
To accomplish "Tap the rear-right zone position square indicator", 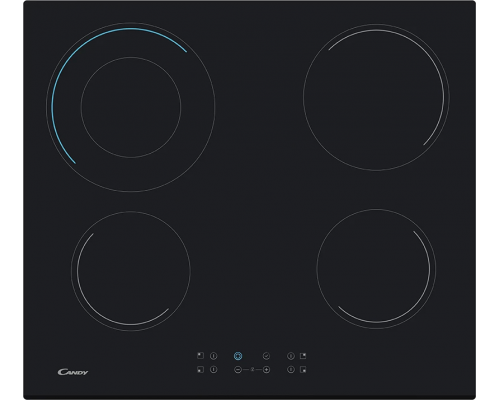I will click(x=303, y=356).
